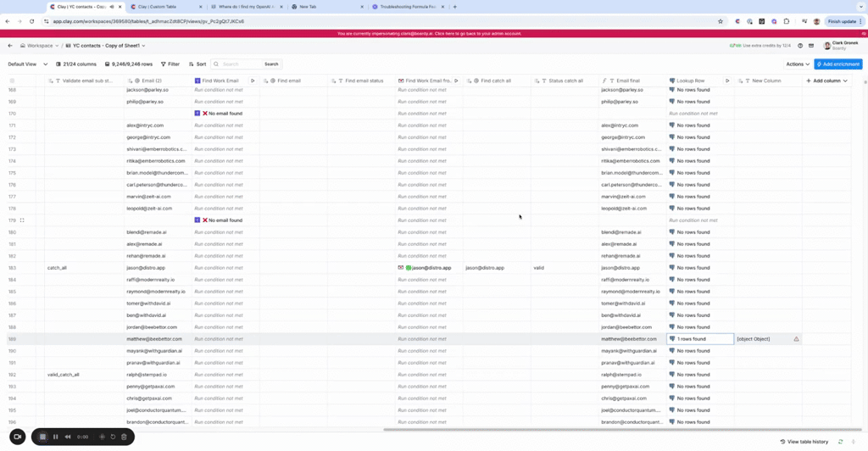Click the table Search input field
The width and height of the screenshot is (868, 451).
coord(239,64)
